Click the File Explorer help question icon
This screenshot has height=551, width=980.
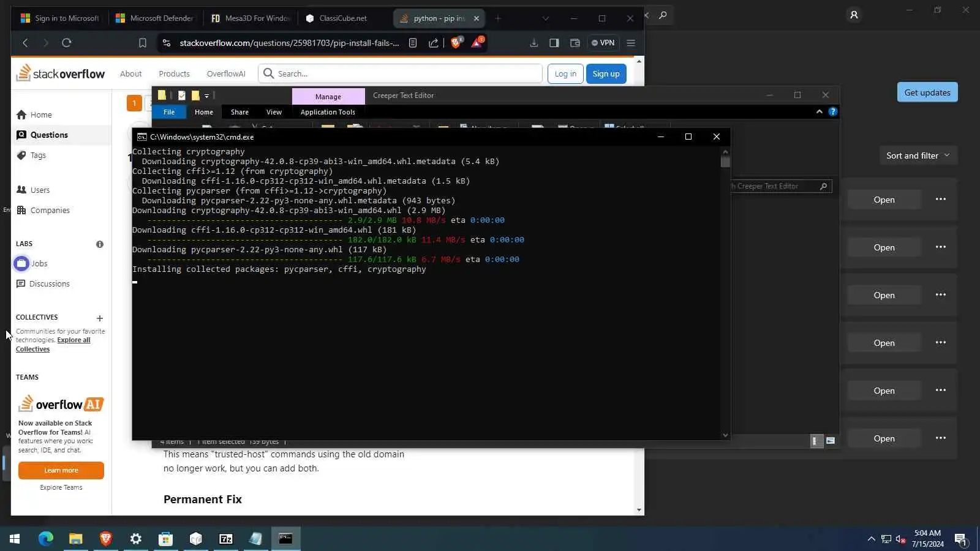point(832,111)
